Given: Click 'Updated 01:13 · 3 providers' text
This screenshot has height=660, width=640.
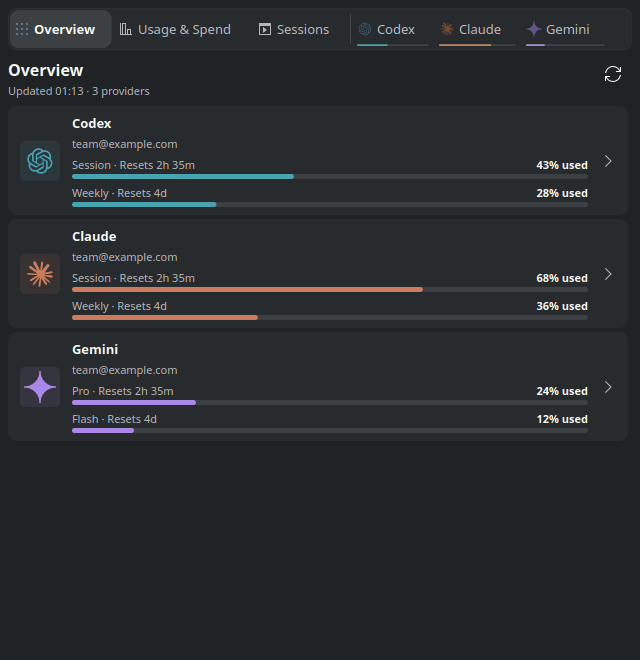Looking at the screenshot, I should pyautogui.click(x=79, y=91).
